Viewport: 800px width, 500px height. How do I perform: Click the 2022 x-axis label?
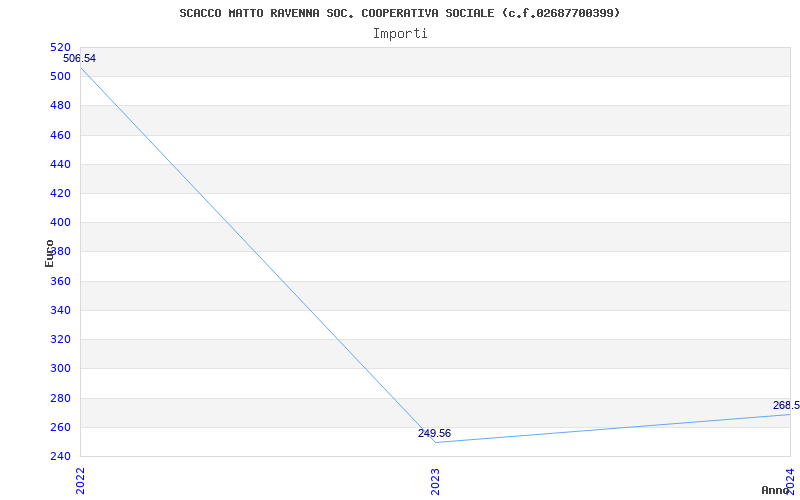[80, 481]
